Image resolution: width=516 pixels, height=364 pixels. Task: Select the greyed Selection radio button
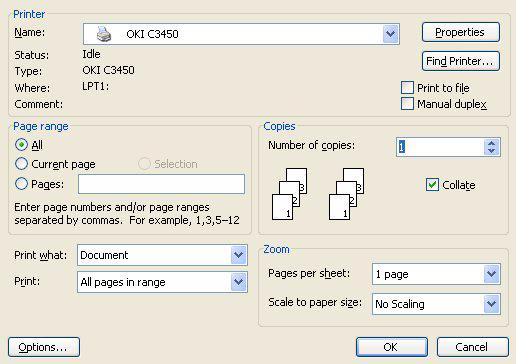144,164
